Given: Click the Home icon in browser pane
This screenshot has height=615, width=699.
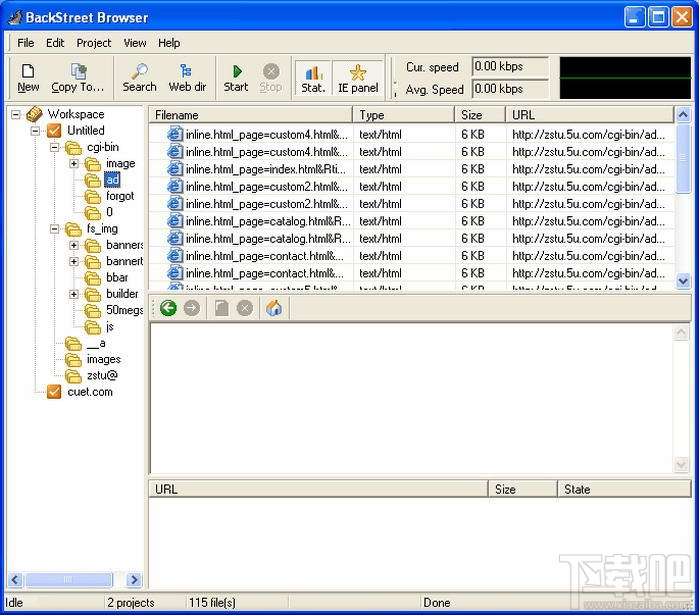Looking at the screenshot, I should (x=273, y=308).
